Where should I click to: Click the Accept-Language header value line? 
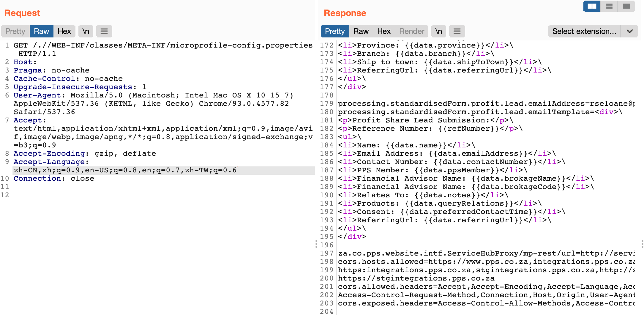(125, 170)
